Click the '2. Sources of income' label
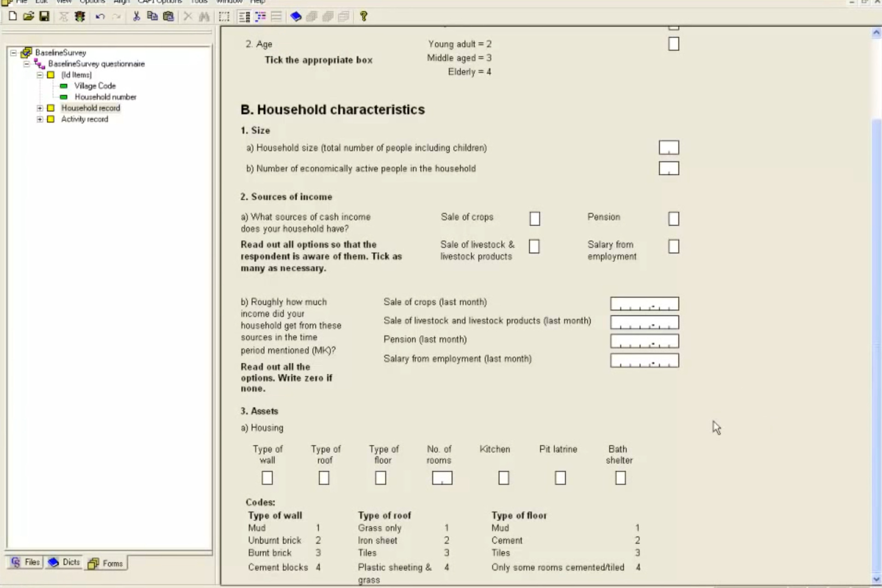This screenshot has width=882, height=588. pyautogui.click(x=286, y=197)
